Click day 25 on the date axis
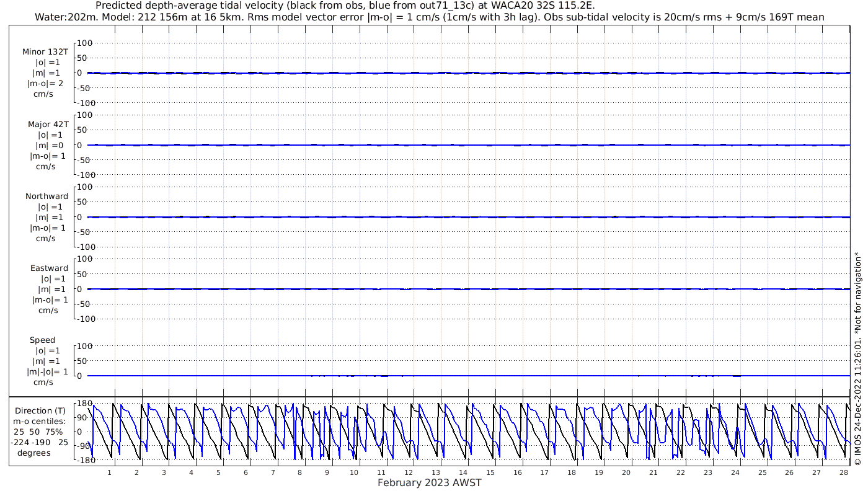The height and width of the screenshot is (496, 868). tap(762, 472)
